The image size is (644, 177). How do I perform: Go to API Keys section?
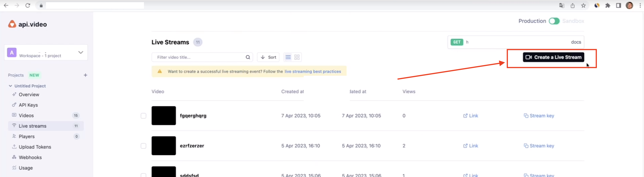tap(28, 105)
